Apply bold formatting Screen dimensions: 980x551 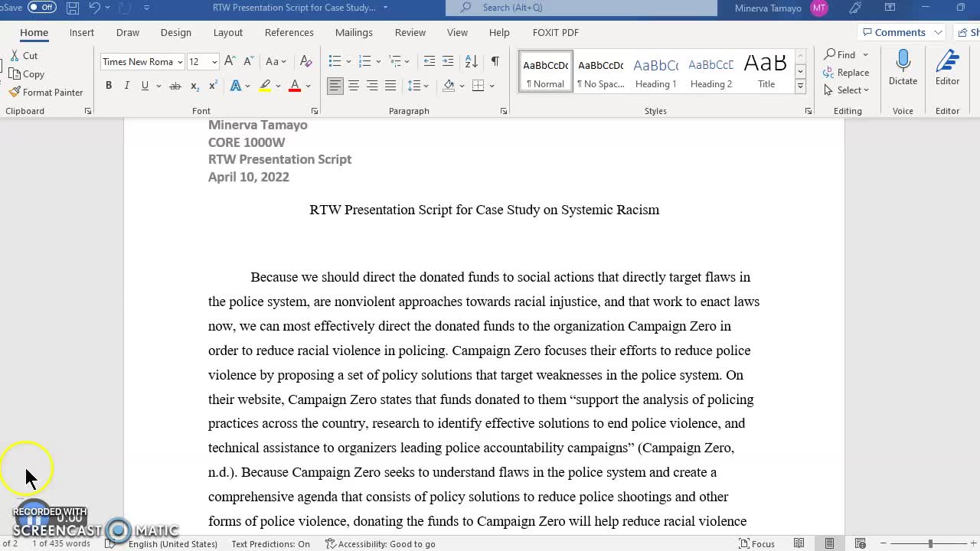pyautogui.click(x=108, y=85)
